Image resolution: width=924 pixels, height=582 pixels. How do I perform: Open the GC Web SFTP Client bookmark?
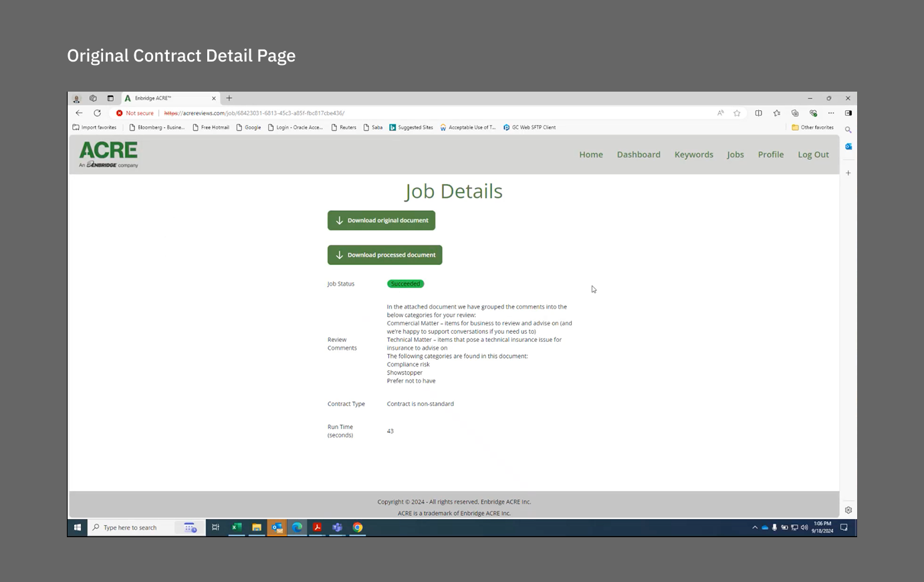(x=530, y=127)
